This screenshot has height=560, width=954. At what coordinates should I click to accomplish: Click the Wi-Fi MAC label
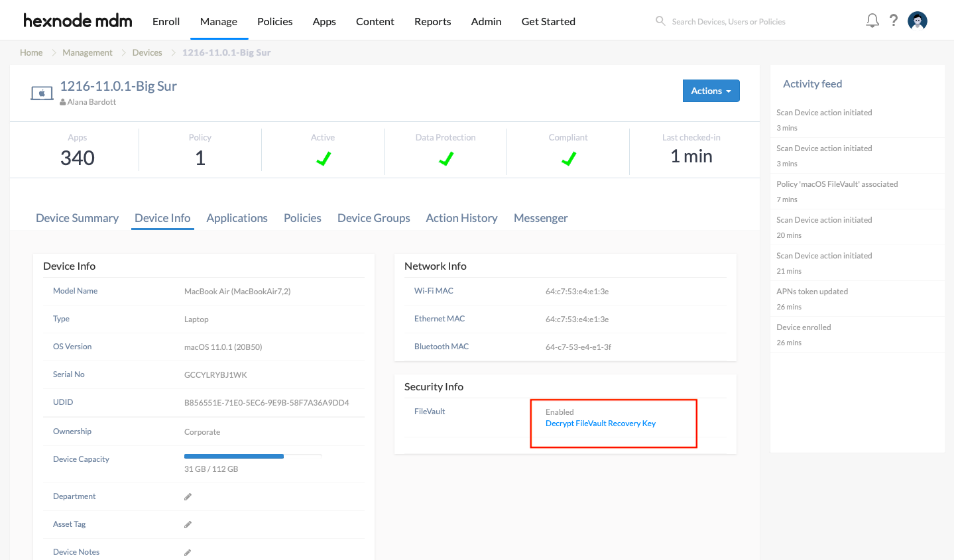pos(434,291)
